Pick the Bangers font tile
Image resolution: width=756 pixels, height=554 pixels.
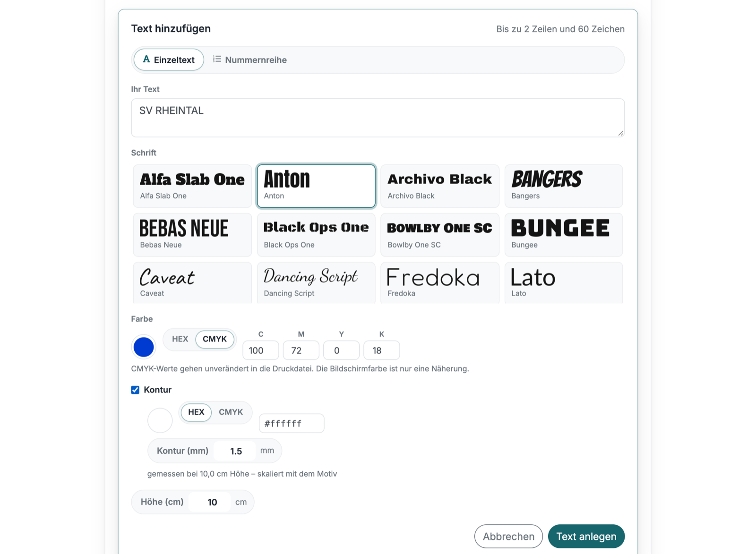pyautogui.click(x=564, y=186)
